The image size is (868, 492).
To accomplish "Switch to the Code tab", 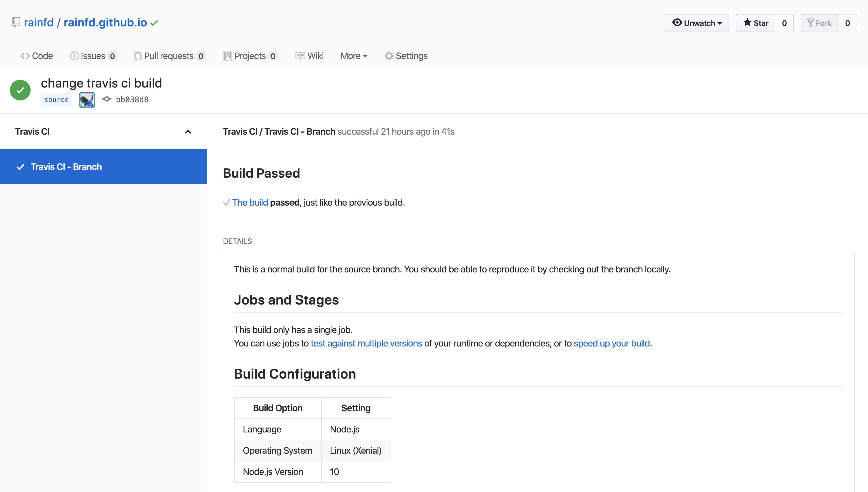I will coord(37,56).
